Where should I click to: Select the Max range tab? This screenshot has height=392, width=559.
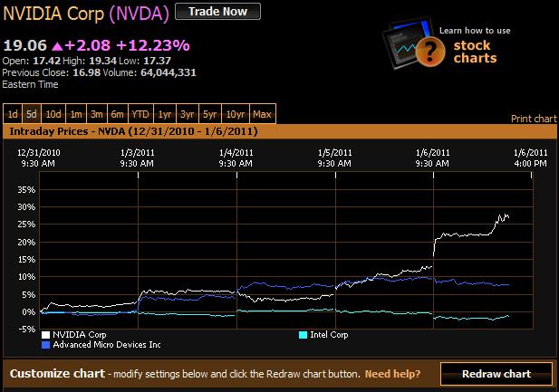[x=263, y=114]
